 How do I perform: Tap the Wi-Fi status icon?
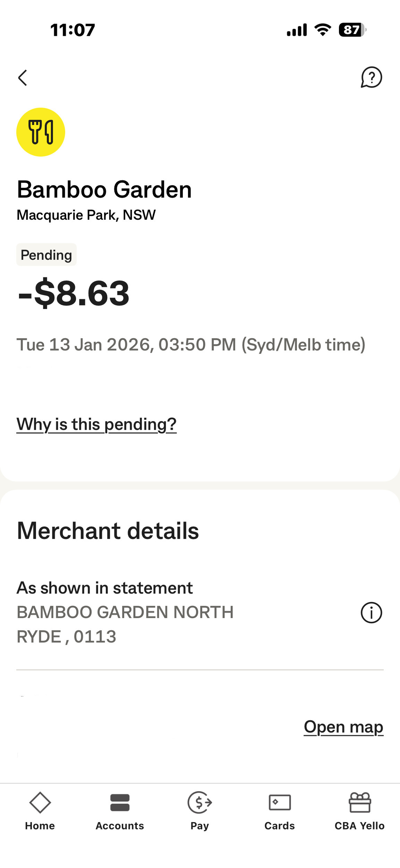click(323, 30)
